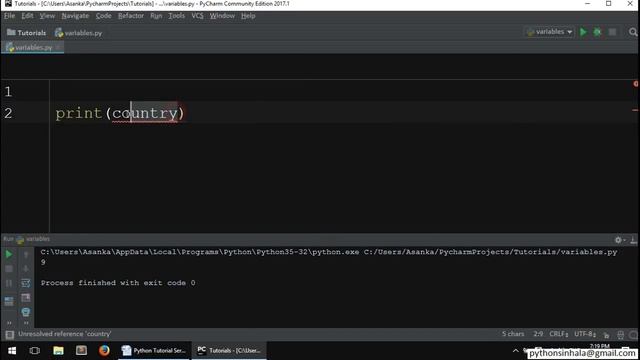The image size is (640, 360).
Task: Change UTF-8 file encoding in status bar
Action: tap(585, 334)
